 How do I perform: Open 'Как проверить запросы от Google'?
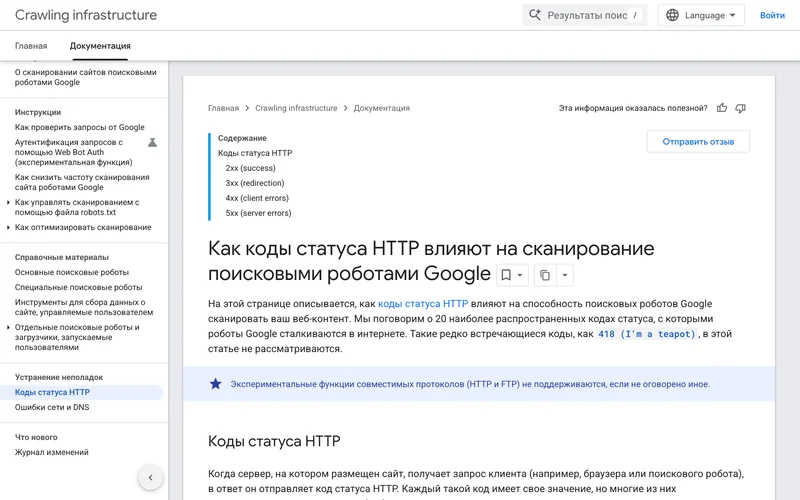[x=80, y=127]
